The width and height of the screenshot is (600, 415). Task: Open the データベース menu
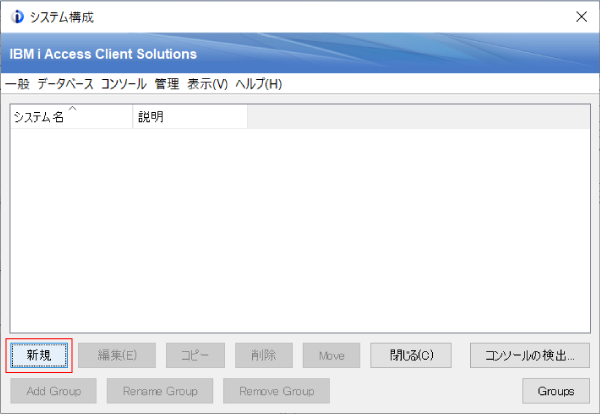pos(65,84)
